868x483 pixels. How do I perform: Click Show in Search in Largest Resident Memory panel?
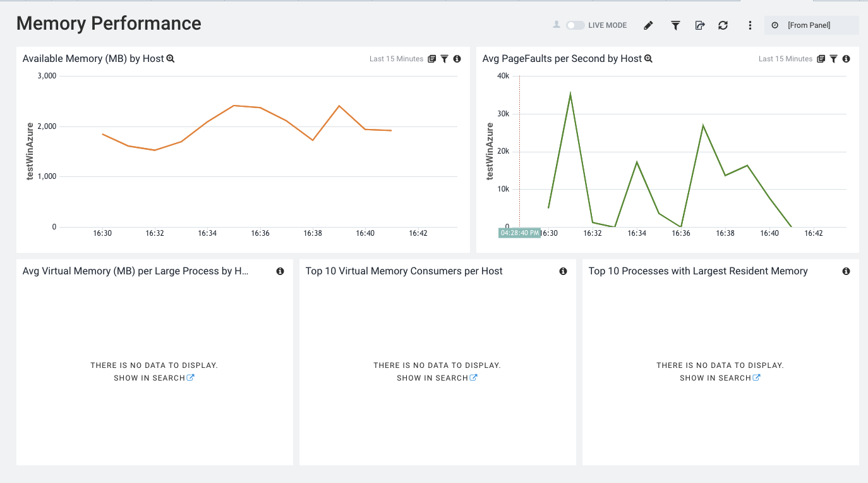[x=720, y=378]
